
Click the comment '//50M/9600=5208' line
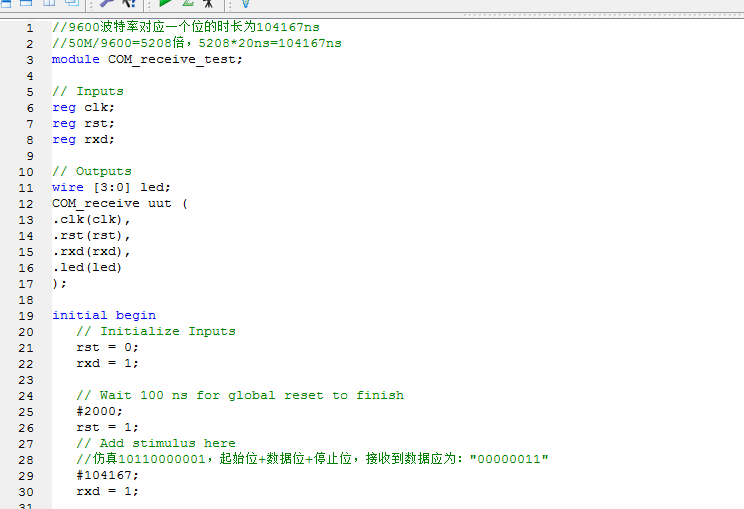(x=197, y=43)
